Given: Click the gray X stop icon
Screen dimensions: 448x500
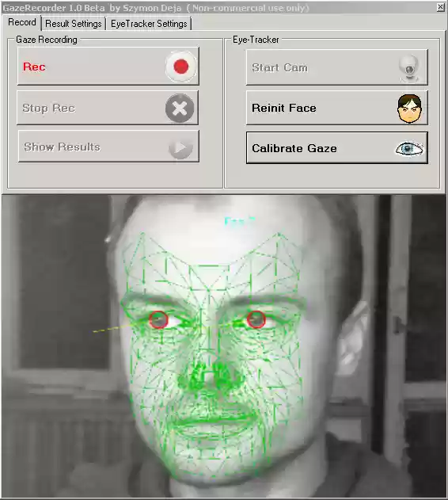Looking at the screenshot, I should [x=180, y=108].
